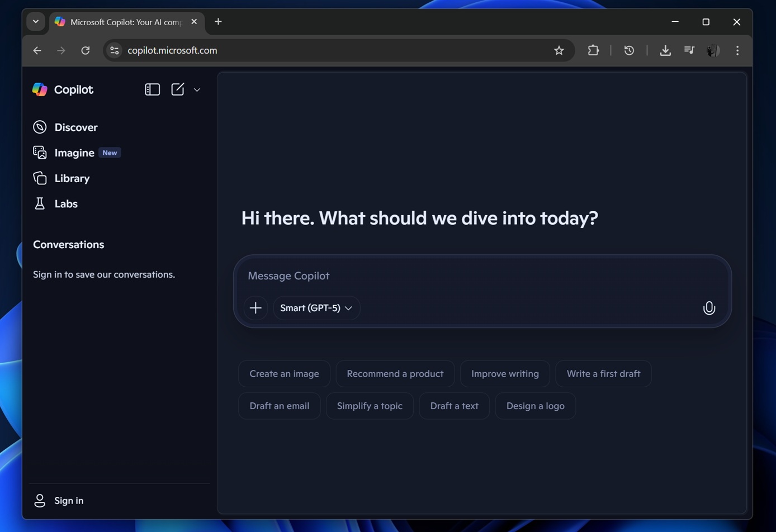Toggle the sidebar collapse control

pos(152,89)
